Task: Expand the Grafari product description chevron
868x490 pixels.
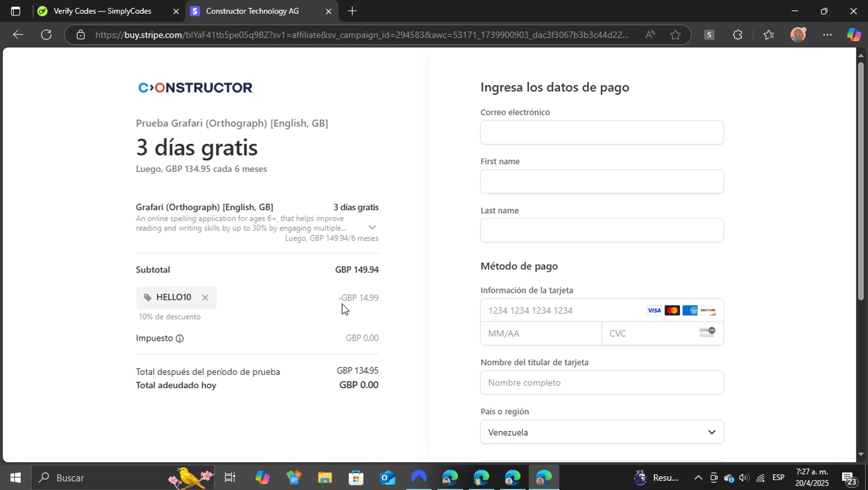Action: pyautogui.click(x=372, y=227)
